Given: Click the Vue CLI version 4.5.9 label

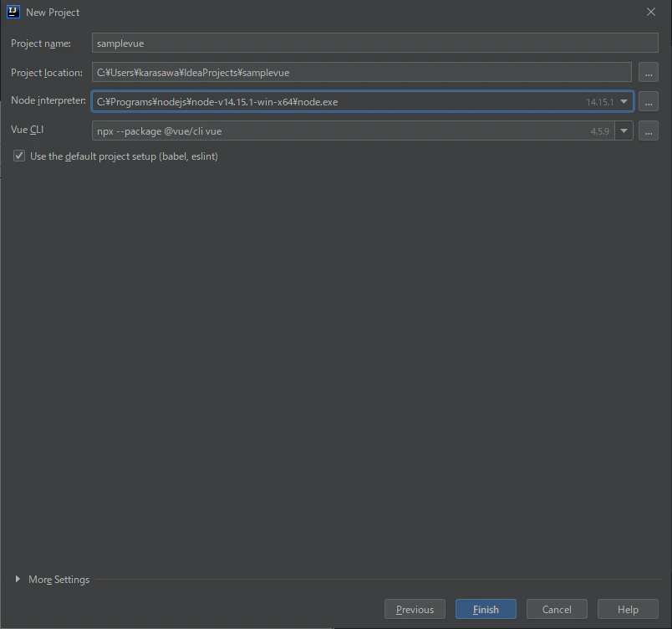Looking at the screenshot, I should [599, 131].
